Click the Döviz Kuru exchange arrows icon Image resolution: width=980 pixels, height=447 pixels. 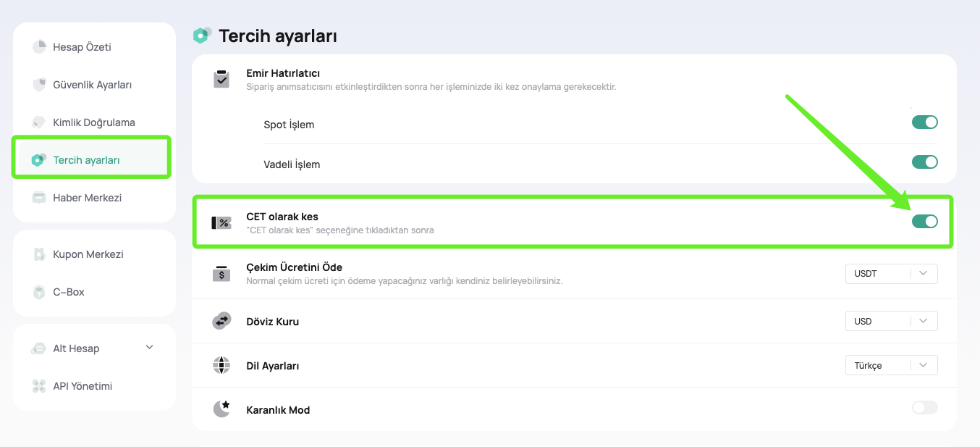[221, 321]
